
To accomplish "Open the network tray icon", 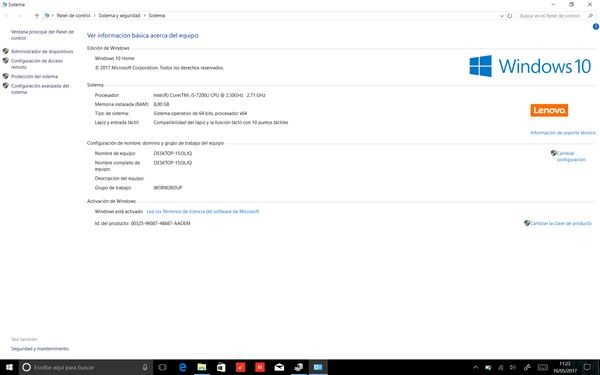I will pyautogui.click(x=501, y=367).
